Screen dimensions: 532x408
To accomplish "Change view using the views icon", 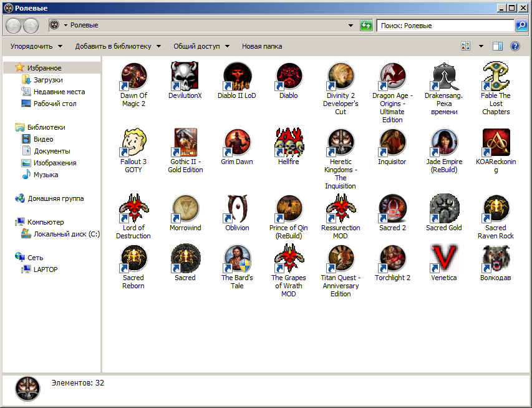I will click(465, 46).
